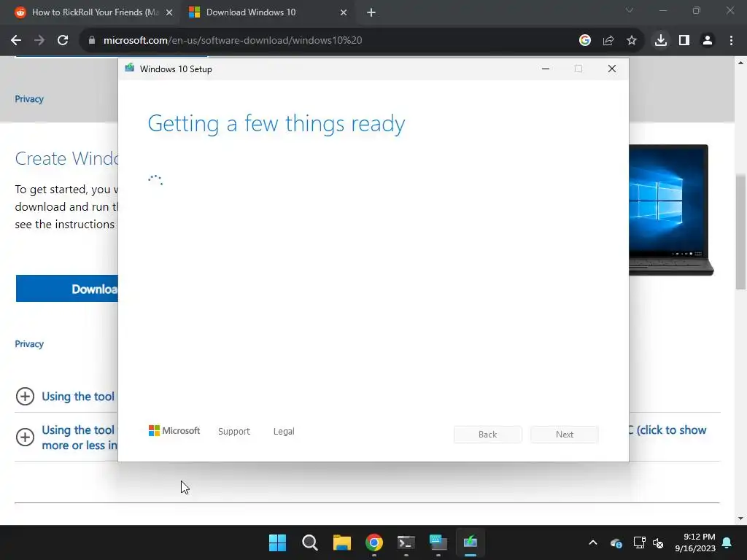Click the Back button in Setup
The height and width of the screenshot is (560, 747).
(488, 435)
